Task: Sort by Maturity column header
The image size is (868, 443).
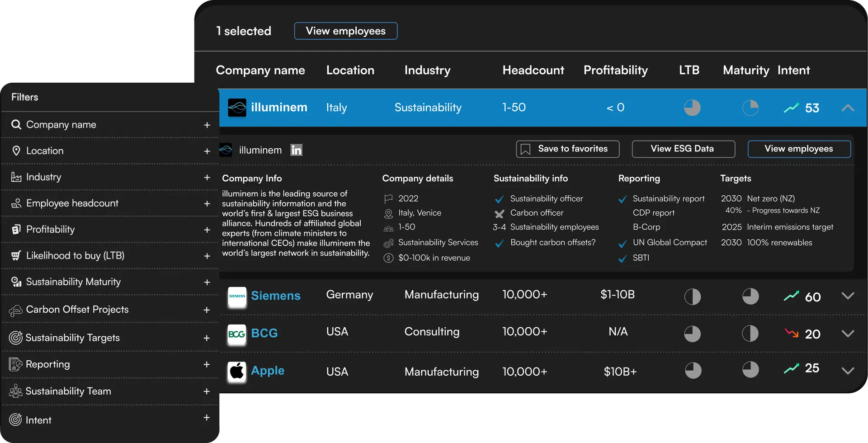Action: [x=746, y=70]
